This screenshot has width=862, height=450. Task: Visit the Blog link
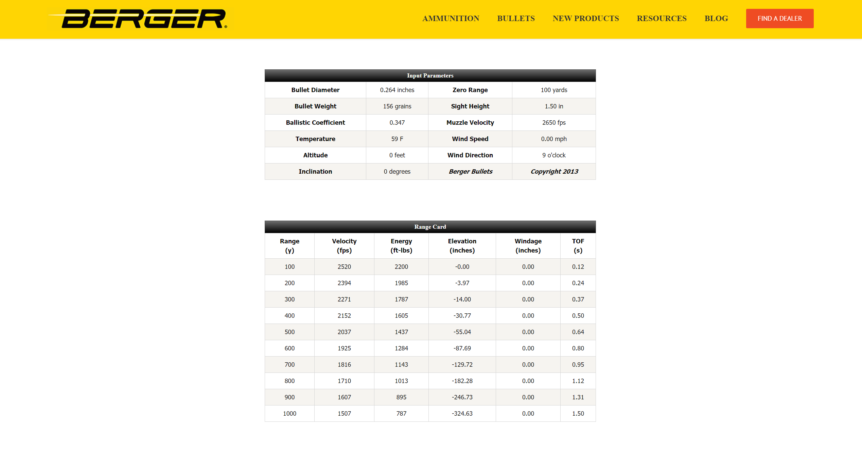pyautogui.click(x=715, y=19)
